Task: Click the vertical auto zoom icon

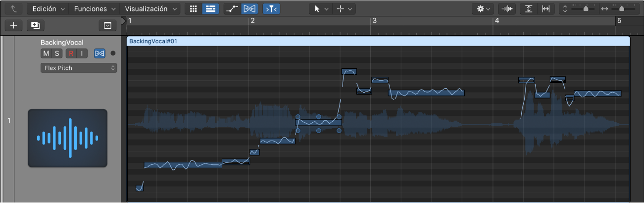Action: click(x=529, y=9)
